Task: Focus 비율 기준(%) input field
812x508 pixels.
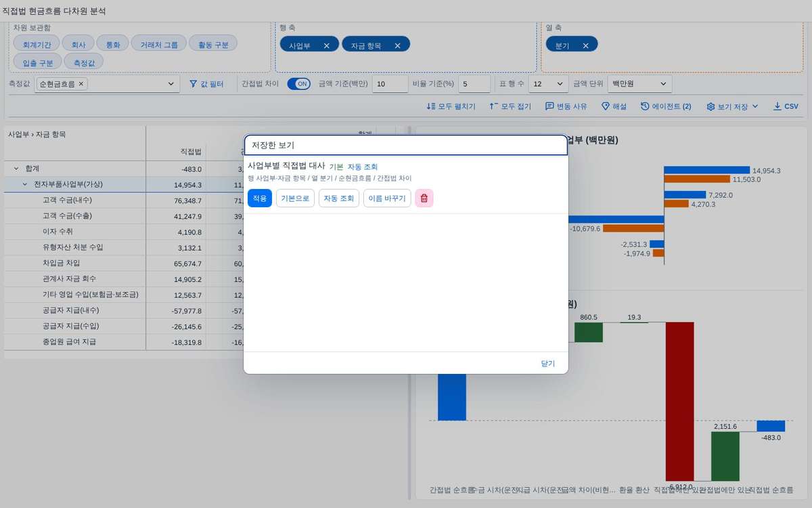Action: 474,84
